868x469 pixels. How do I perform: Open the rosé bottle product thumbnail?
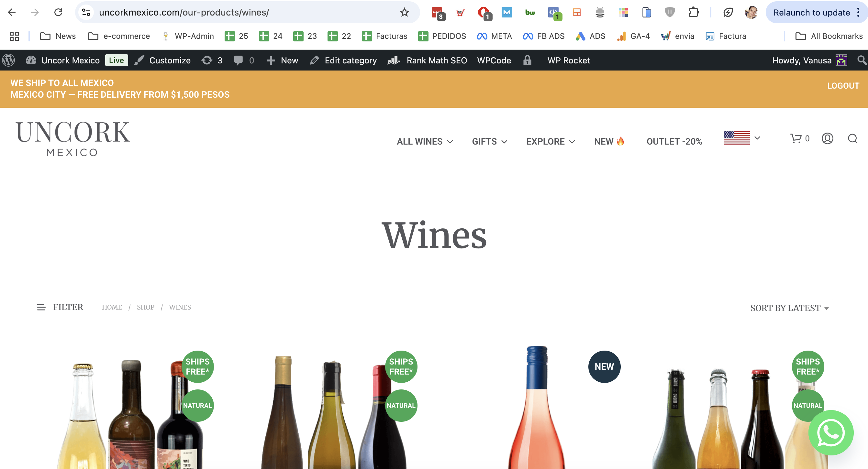coord(537,408)
